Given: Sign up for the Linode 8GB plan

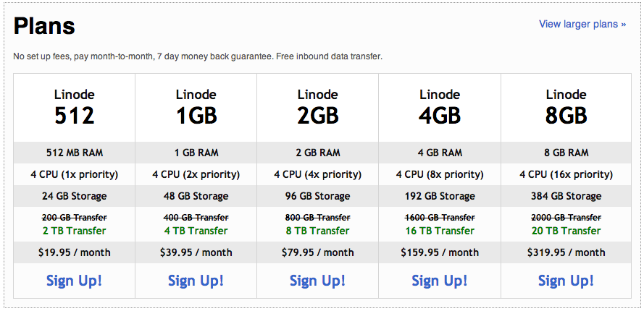Looking at the screenshot, I should 565,281.
